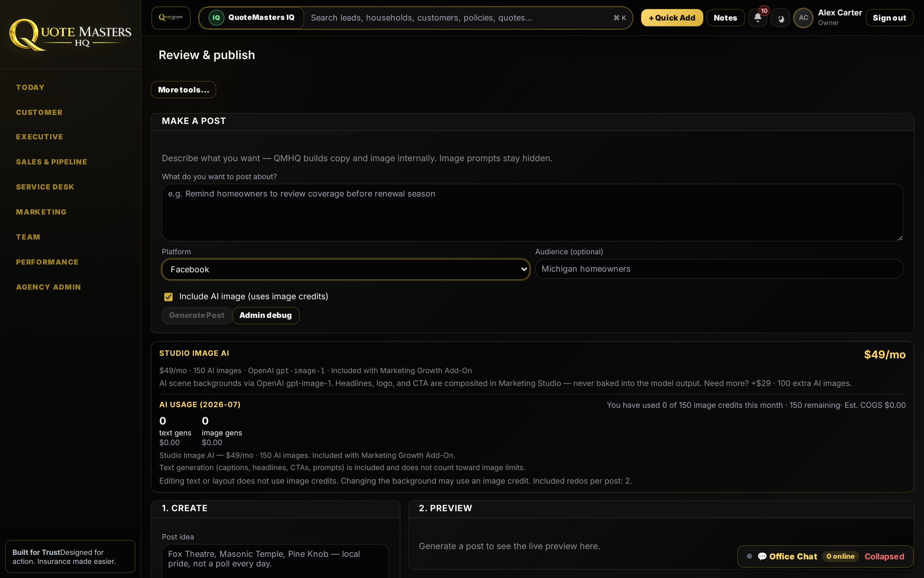The width and height of the screenshot is (924, 578).
Task: Click the theme toggle icon beside the bell
Action: 781,18
